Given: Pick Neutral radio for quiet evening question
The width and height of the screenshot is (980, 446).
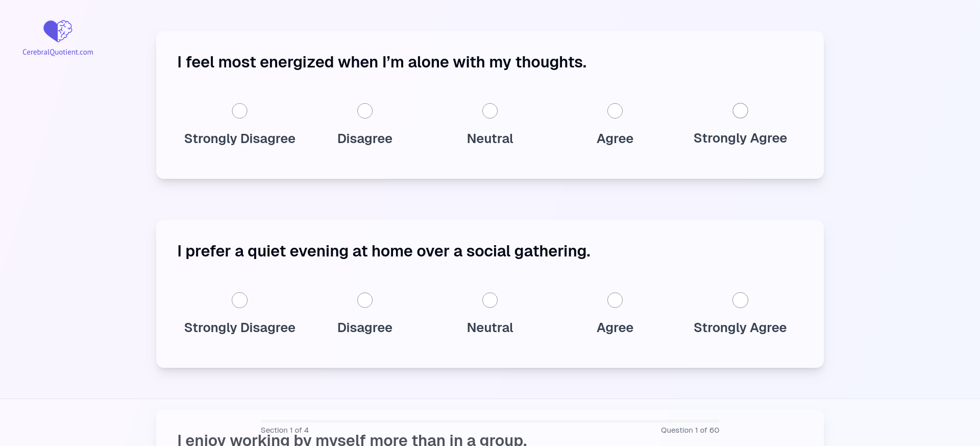Looking at the screenshot, I should coord(490,300).
